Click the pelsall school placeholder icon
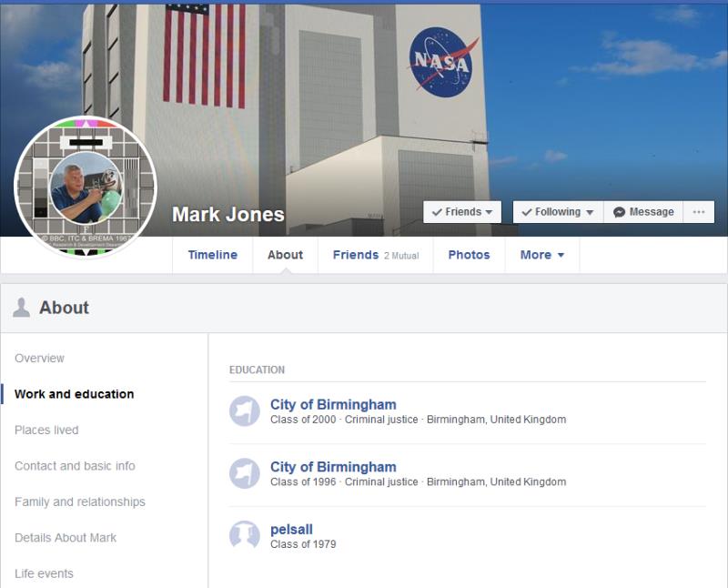 (x=245, y=536)
